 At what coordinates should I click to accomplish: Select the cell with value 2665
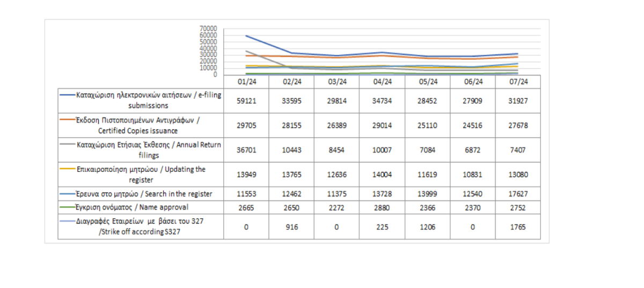coord(246,207)
